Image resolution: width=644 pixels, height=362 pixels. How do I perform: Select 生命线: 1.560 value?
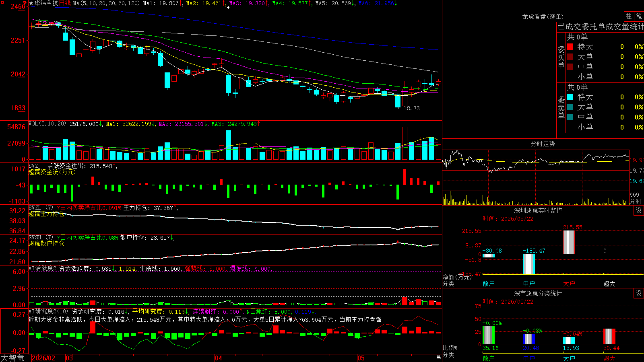(160, 269)
